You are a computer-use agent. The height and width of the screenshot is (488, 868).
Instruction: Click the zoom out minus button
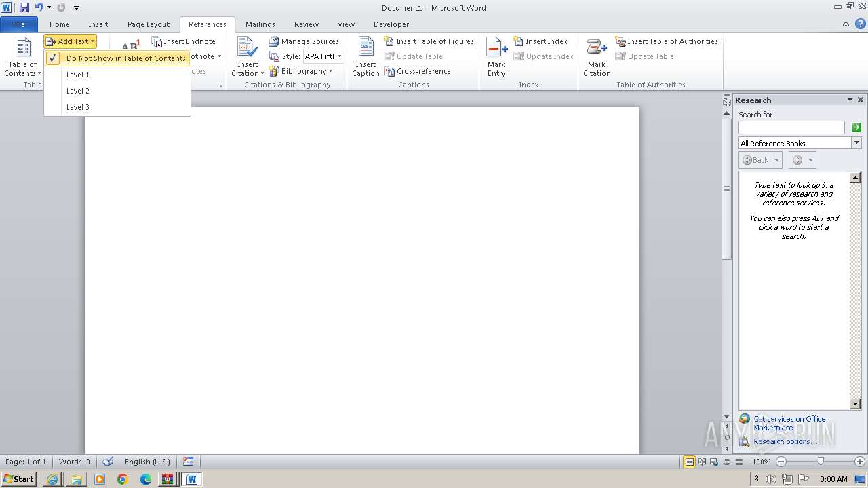click(x=781, y=462)
